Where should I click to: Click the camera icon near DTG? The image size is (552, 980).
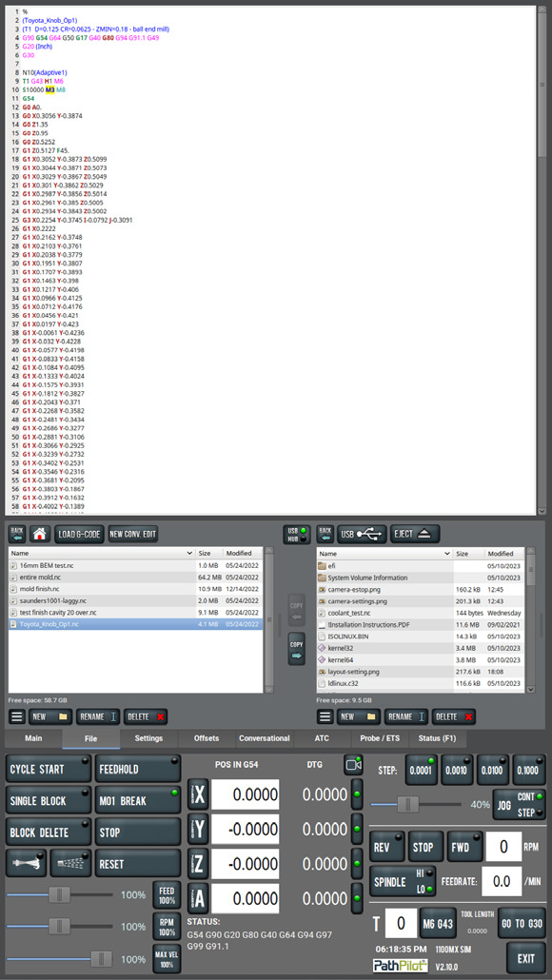point(353,764)
